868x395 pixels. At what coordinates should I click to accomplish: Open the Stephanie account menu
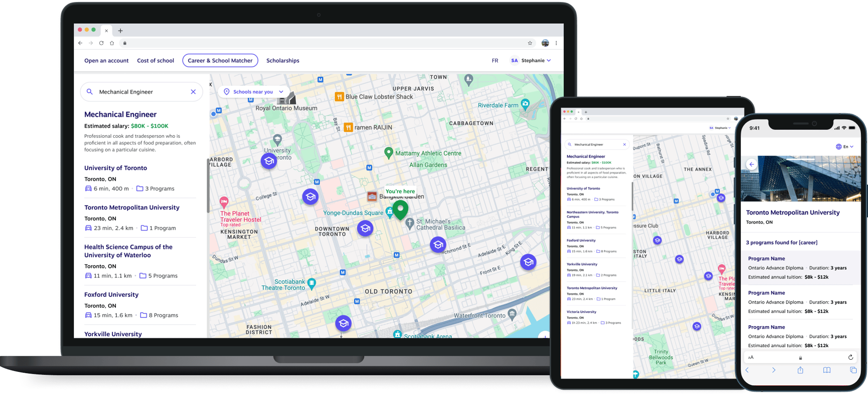[x=531, y=61]
